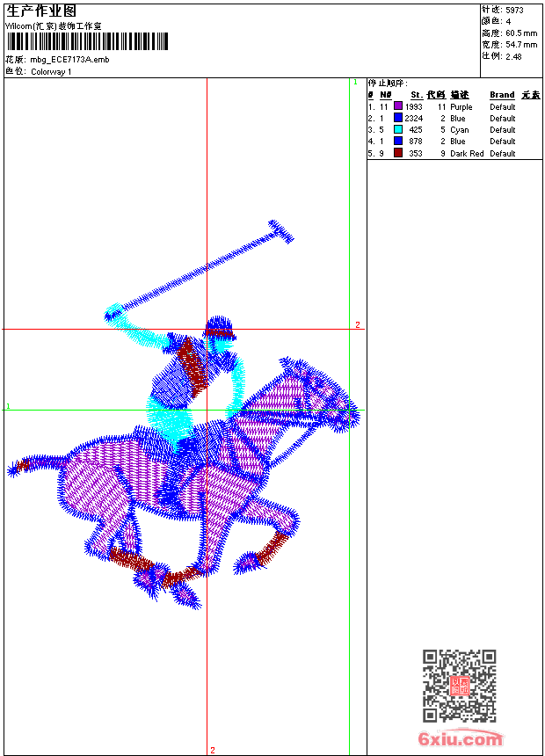Select the Colorway 1 text

click(51, 72)
